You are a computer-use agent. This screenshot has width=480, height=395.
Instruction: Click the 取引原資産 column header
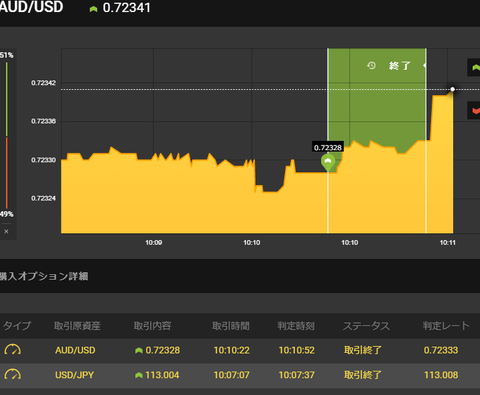point(77,326)
